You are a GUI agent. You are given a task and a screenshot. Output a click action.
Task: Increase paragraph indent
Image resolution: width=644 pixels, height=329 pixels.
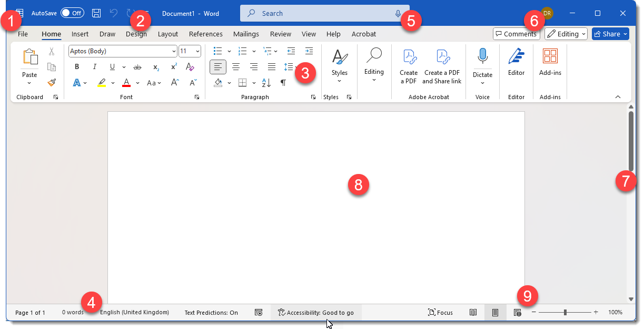pyautogui.click(x=309, y=51)
